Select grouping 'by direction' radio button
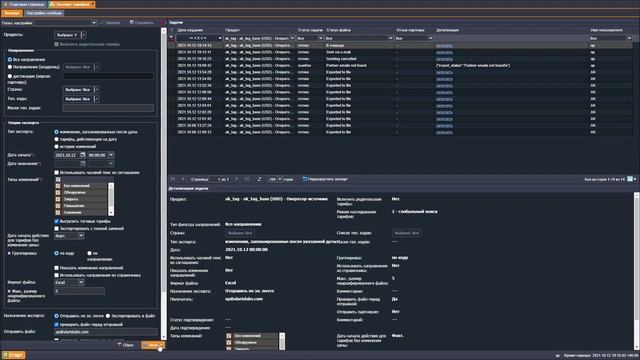The image size is (640, 360). point(89,253)
